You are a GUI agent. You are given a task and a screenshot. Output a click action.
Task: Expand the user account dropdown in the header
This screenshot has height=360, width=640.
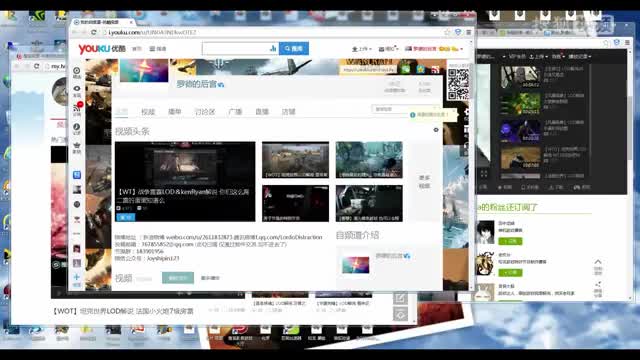(434, 49)
